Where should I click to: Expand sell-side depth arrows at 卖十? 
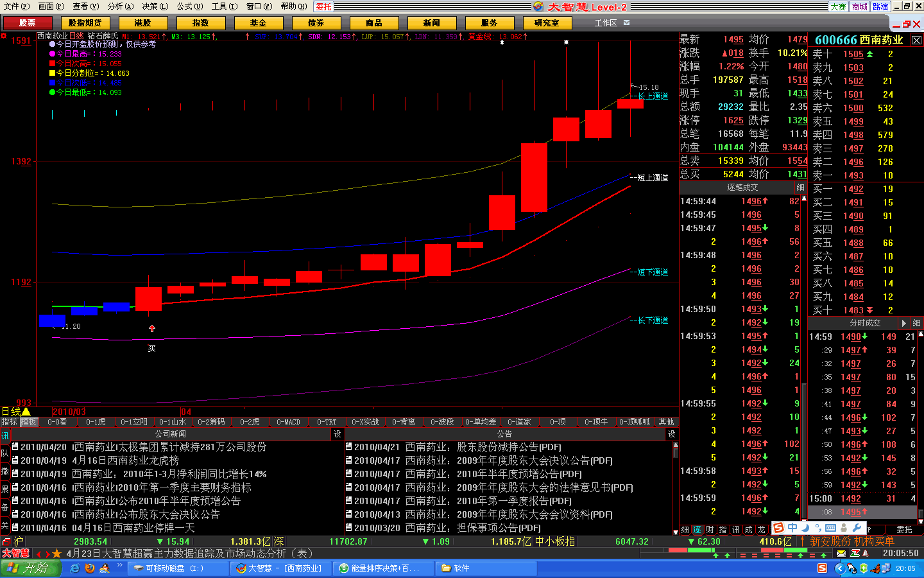(x=869, y=54)
